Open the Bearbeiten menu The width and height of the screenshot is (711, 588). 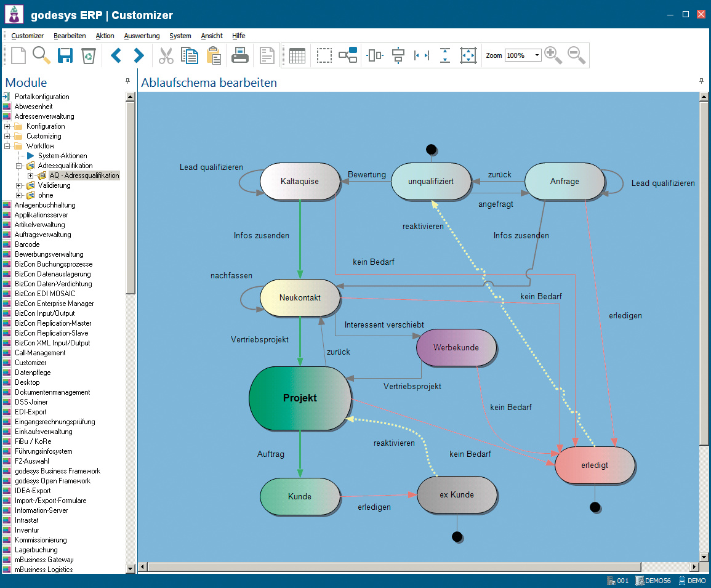(x=70, y=36)
